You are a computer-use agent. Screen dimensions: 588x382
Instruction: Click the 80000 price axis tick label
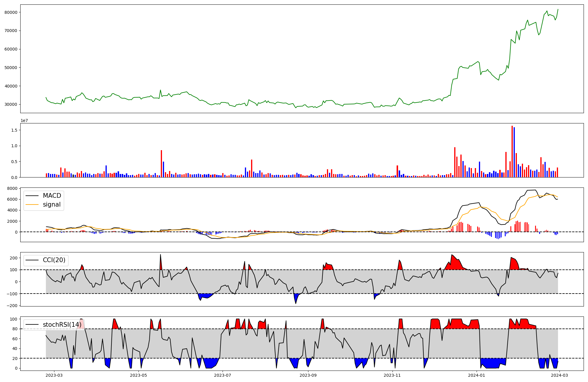point(11,12)
